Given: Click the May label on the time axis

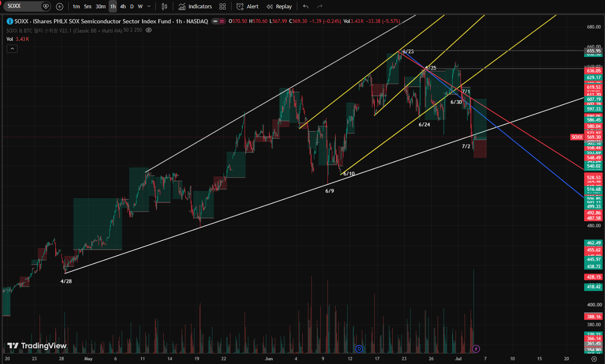Looking at the screenshot, I should click(x=88, y=359).
